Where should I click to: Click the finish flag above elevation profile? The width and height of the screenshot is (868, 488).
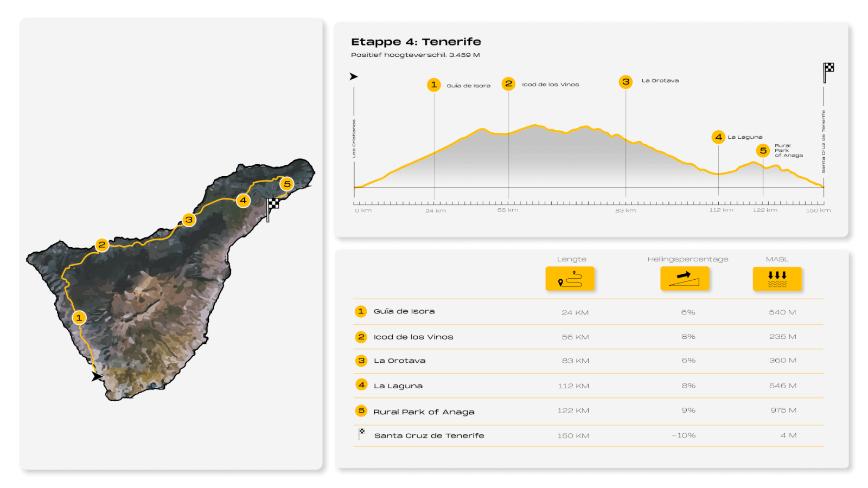pos(828,73)
